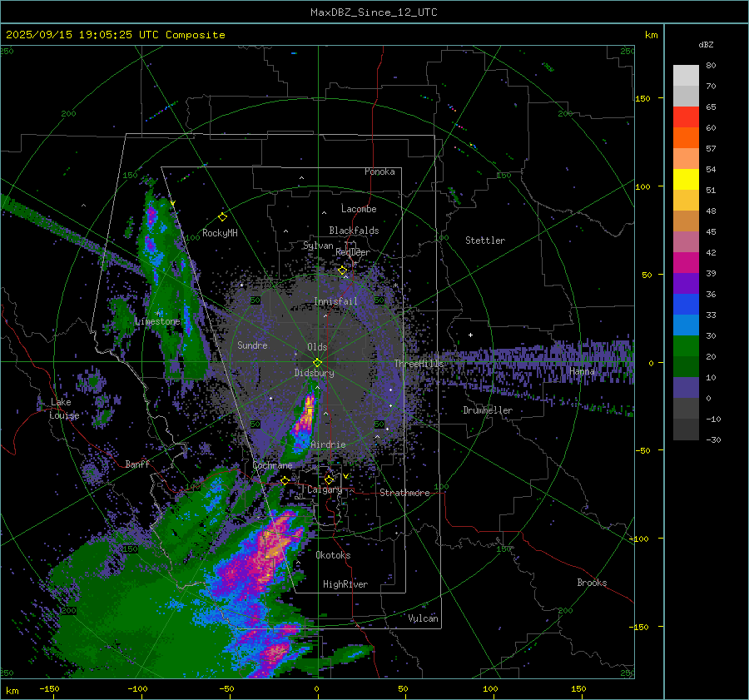Click the Olds town label
The height and width of the screenshot is (700, 749).
(x=318, y=347)
